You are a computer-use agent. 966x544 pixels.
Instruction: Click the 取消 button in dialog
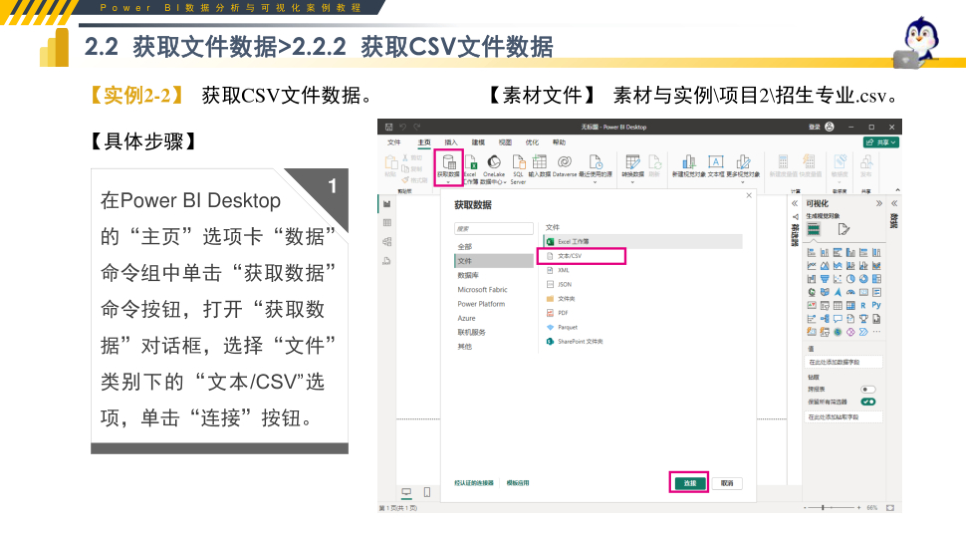727,483
